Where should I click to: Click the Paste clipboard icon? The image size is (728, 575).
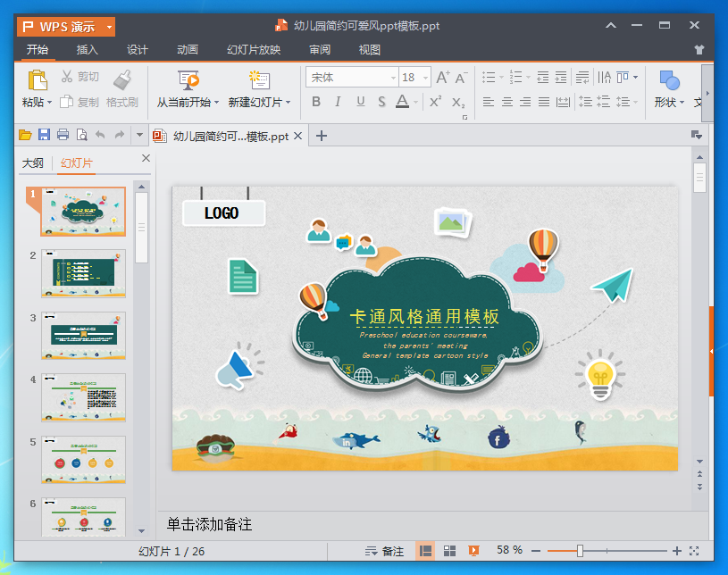click(38, 80)
